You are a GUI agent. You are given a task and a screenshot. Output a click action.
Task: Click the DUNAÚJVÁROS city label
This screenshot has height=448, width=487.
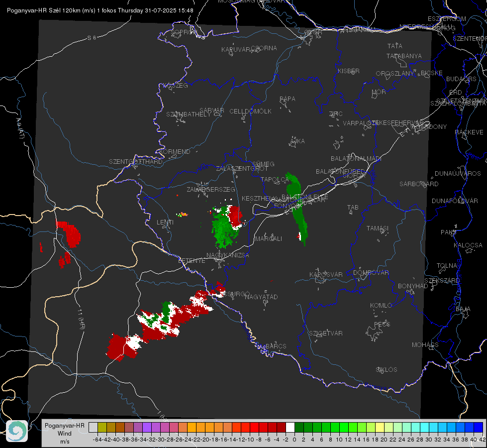pos(458,173)
